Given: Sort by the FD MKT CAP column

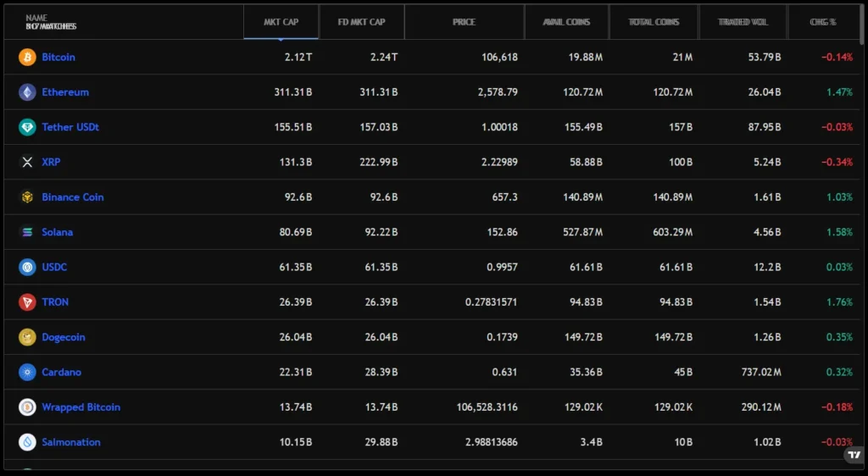Looking at the screenshot, I should pos(362,22).
